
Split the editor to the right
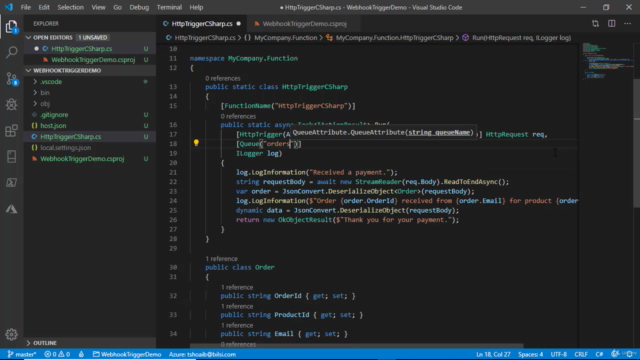611,24
